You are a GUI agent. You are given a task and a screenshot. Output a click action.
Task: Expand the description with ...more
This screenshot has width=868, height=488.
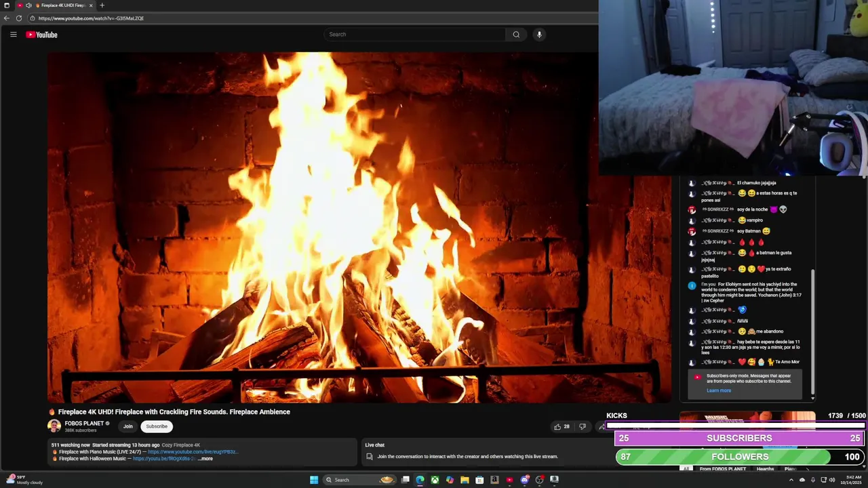click(x=205, y=459)
